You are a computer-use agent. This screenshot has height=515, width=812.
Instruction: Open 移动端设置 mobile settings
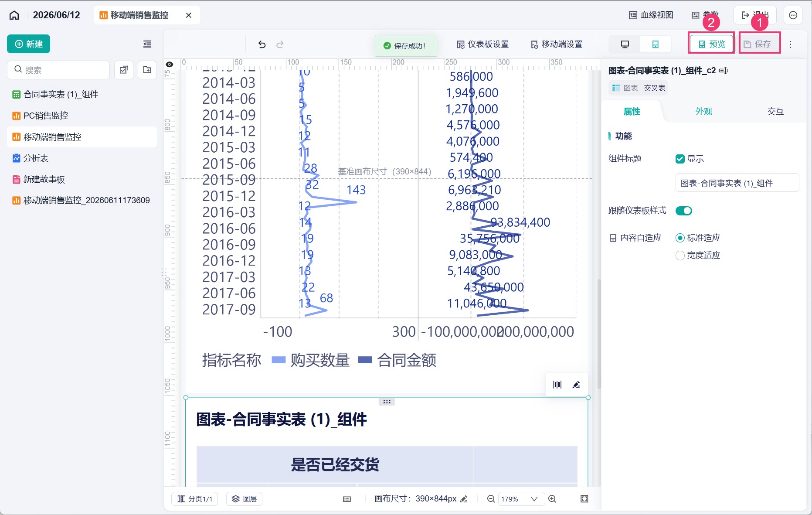coord(557,44)
